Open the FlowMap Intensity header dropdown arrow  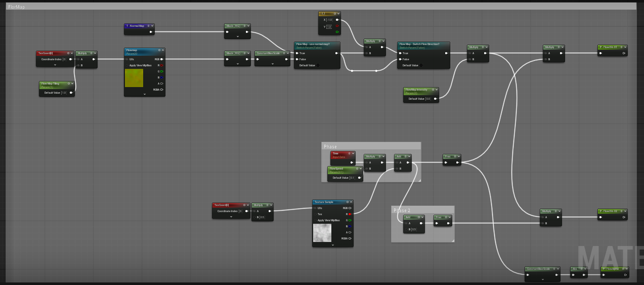pos(436,90)
